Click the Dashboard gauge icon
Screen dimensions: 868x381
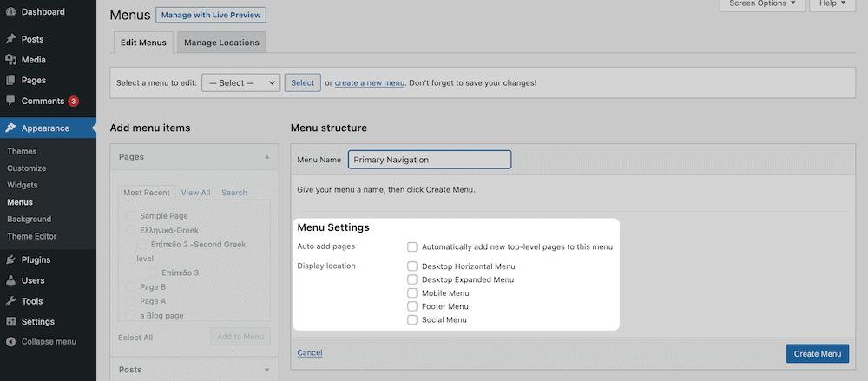10,12
